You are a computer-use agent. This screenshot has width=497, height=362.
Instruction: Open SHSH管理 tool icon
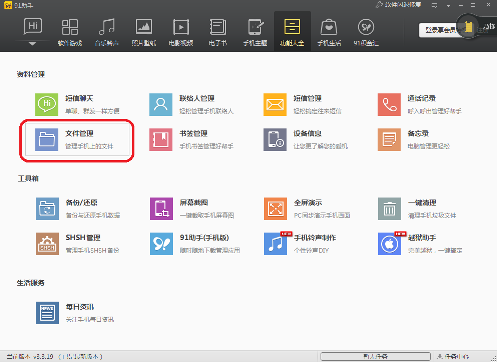pyautogui.click(x=47, y=244)
